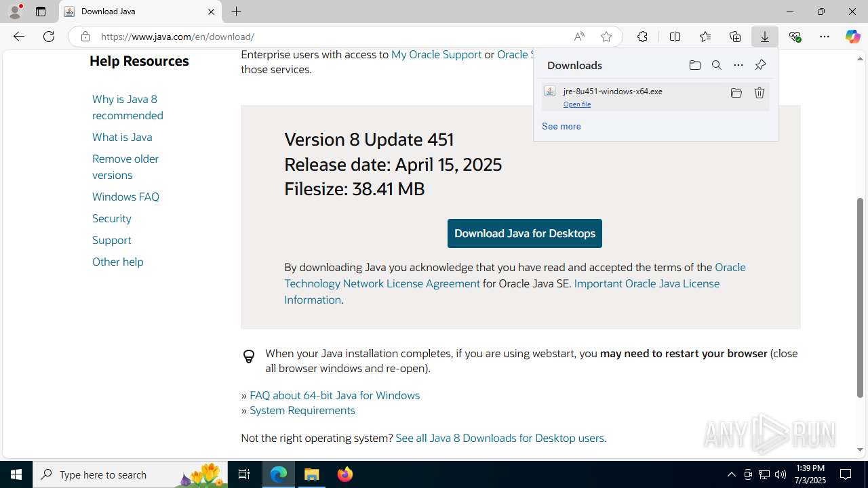Open Security help link
868x488 pixels.
click(112, 218)
